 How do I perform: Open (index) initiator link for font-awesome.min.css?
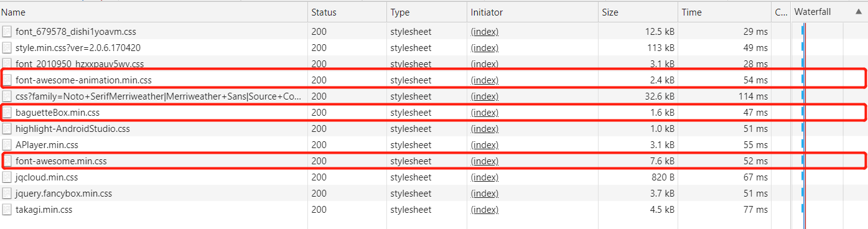(485, 161)
